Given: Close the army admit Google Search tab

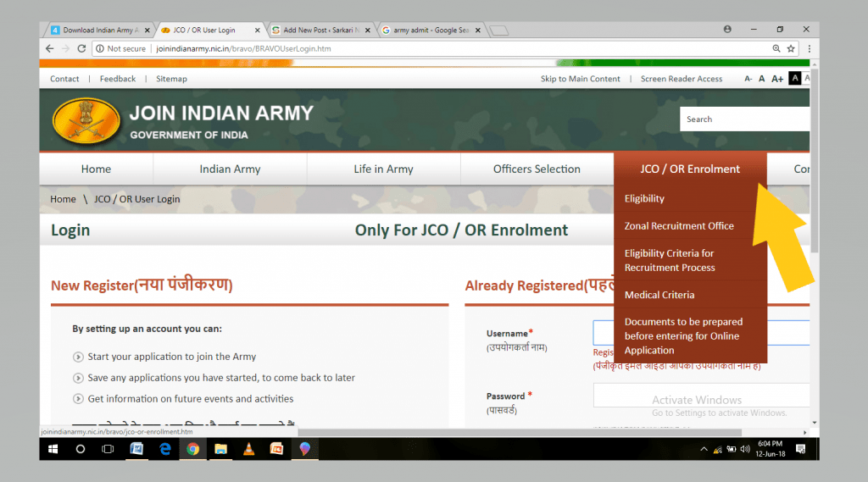Looking at the screenshot, I should click(x=478, y=30).
